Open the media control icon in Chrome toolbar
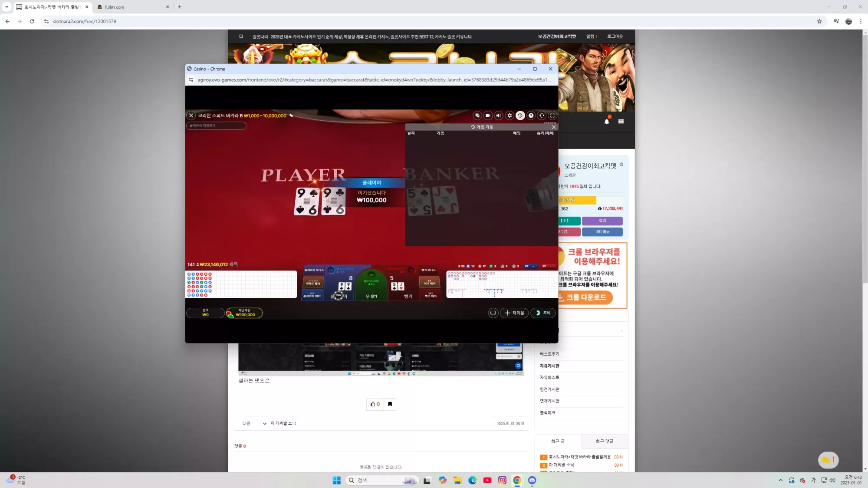Screen dimensions: 868x488 tap(836, 21)
